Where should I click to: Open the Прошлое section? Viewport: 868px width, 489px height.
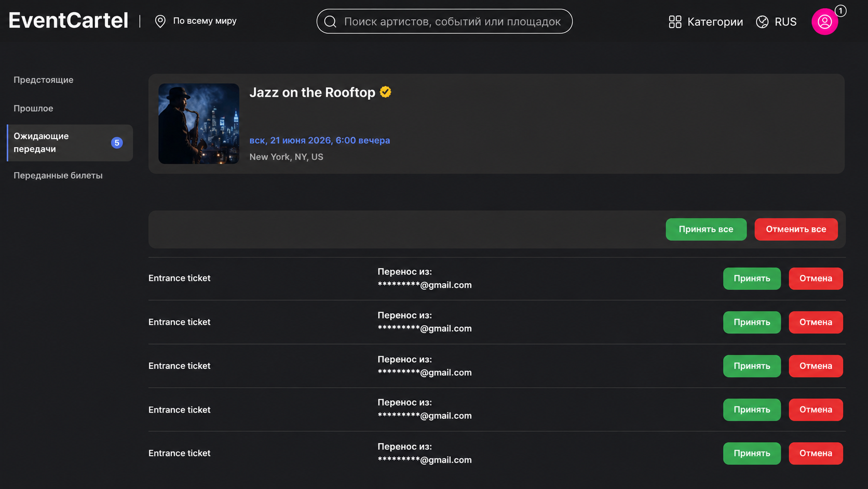pyautogui.click(x=33, y=108)
